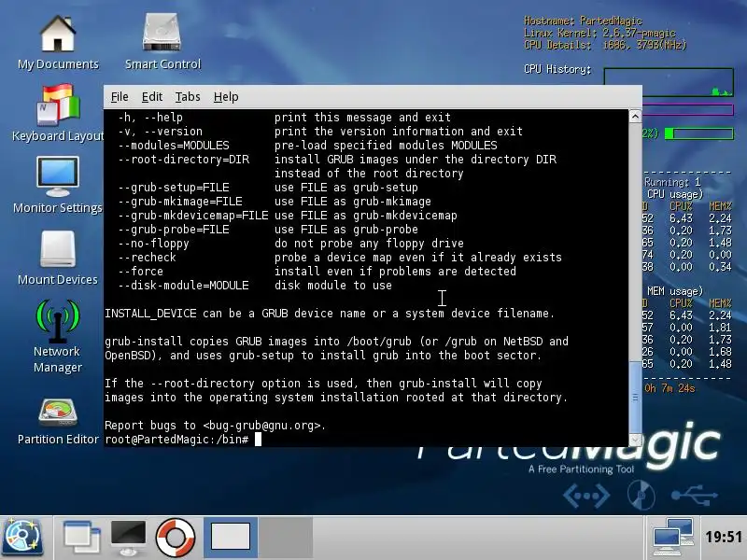Open Monitor Settings desktop icon

[58, 185]
